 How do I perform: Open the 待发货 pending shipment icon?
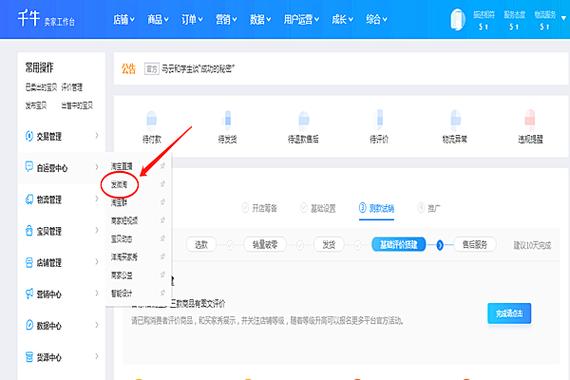pos(228,119)
